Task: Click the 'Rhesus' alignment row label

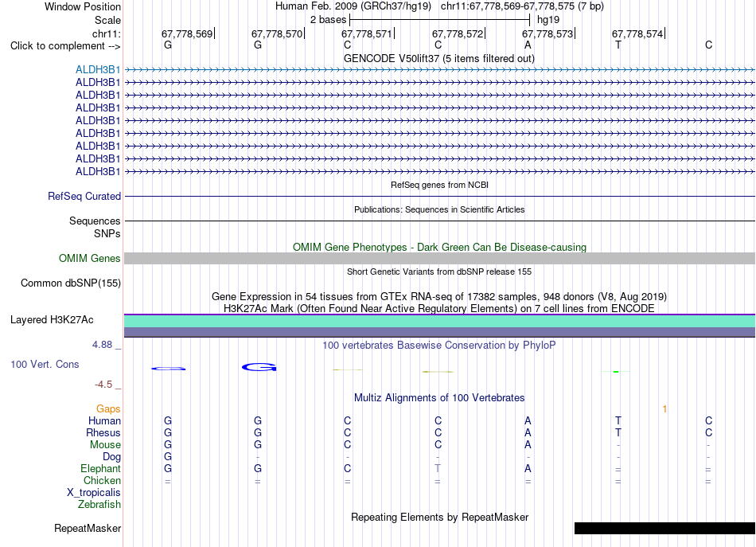Action: (x=103, y=432)
